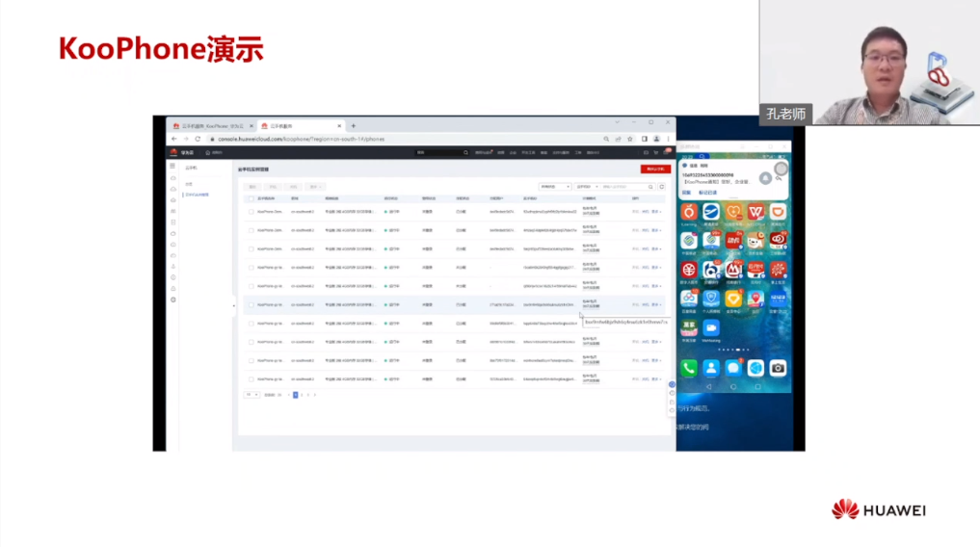Open the page size dropdown below the table

pos(252,395)
